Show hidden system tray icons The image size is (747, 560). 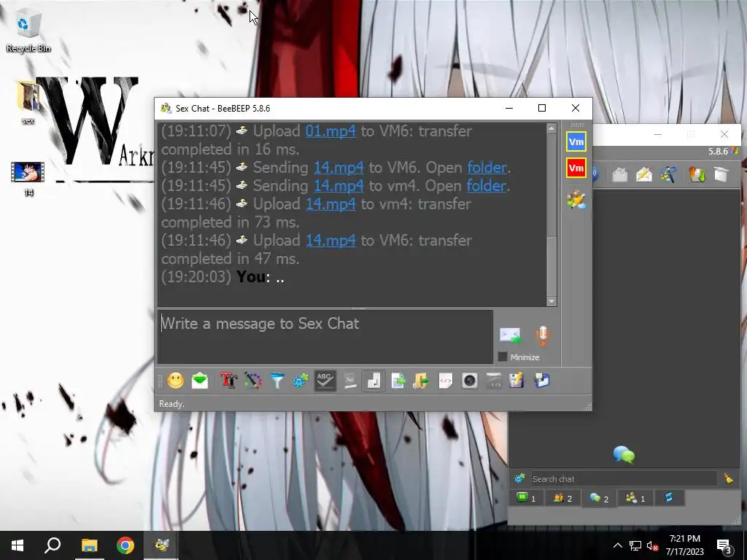[617, 545]
